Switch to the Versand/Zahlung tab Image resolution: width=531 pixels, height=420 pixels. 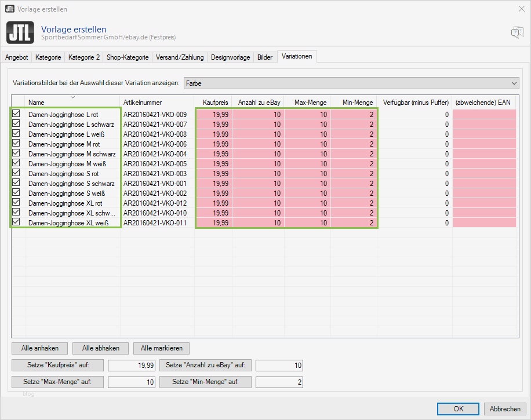point(180,57)
